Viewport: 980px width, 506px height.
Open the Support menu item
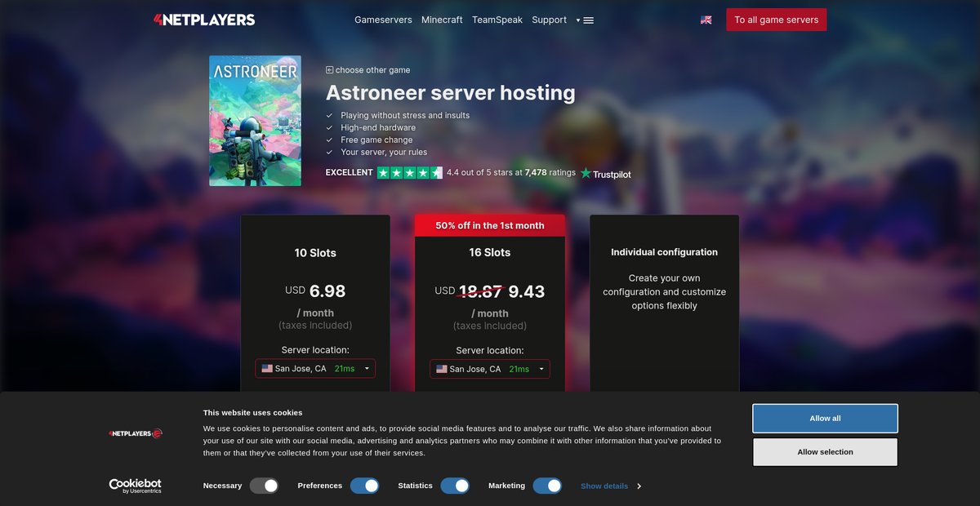[549, 20]
